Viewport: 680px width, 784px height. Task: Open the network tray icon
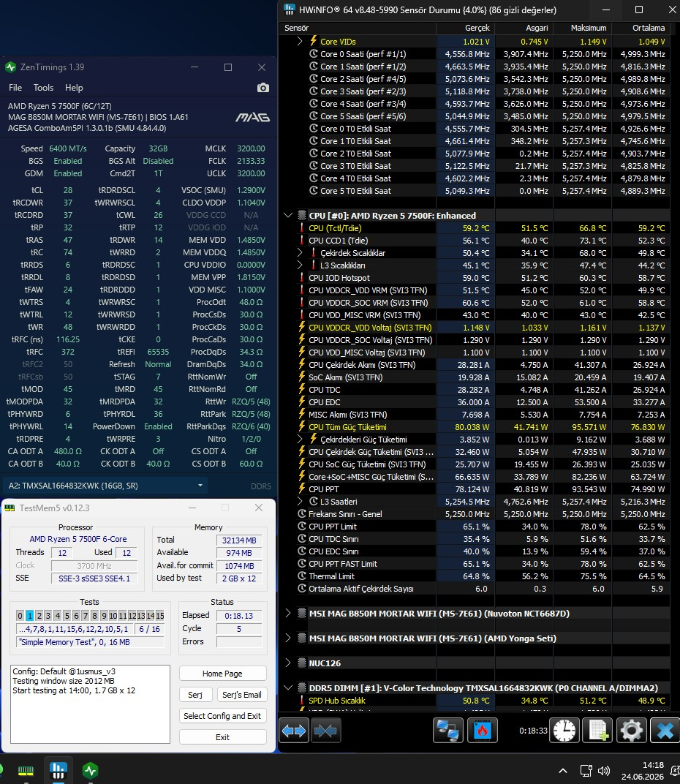(586, 771)
